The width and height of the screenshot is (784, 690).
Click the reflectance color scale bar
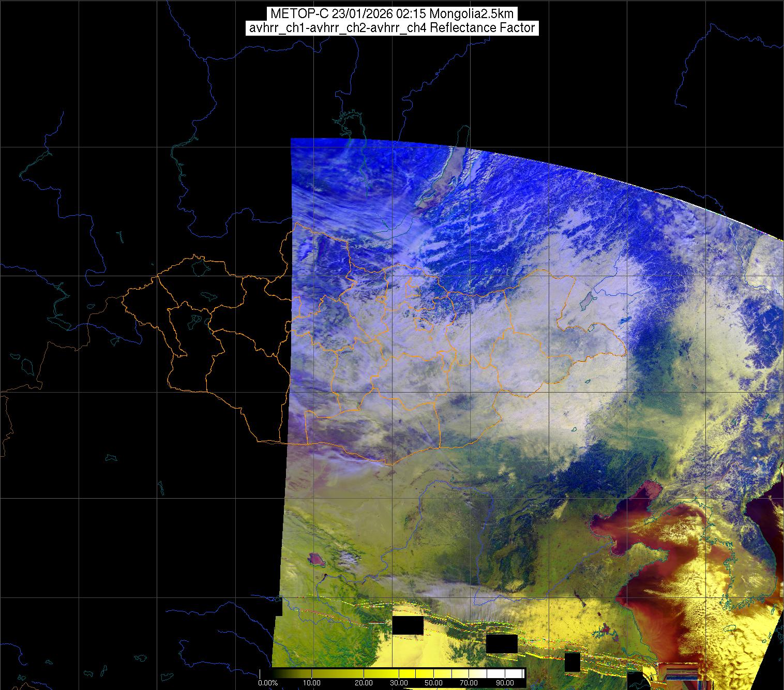(x=392, y=673)
